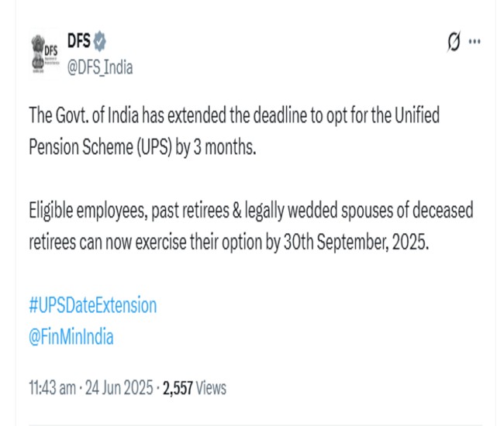Screen dimensions: 504x426
Task: Open the Grok explain-post icon
Action: 454,42
